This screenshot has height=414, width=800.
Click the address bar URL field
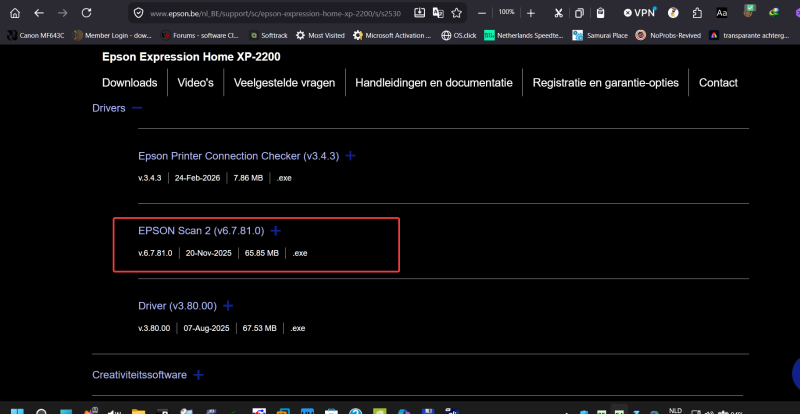click(278, 13)
